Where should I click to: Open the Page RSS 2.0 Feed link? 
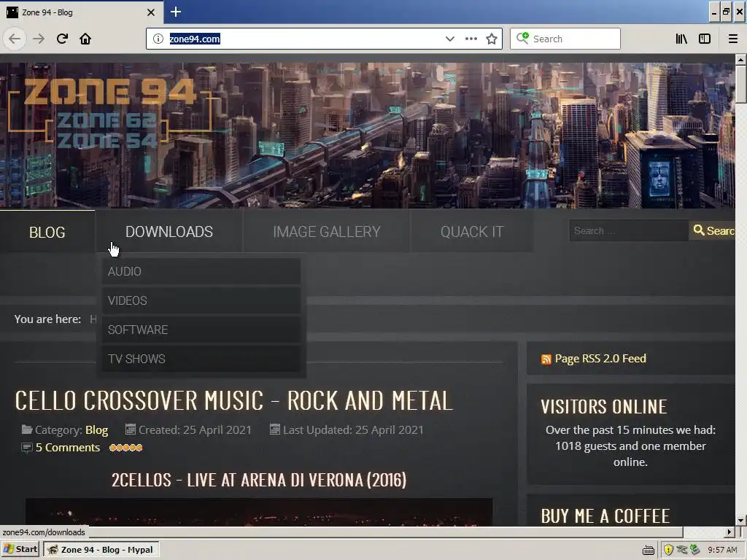point(600,359)
